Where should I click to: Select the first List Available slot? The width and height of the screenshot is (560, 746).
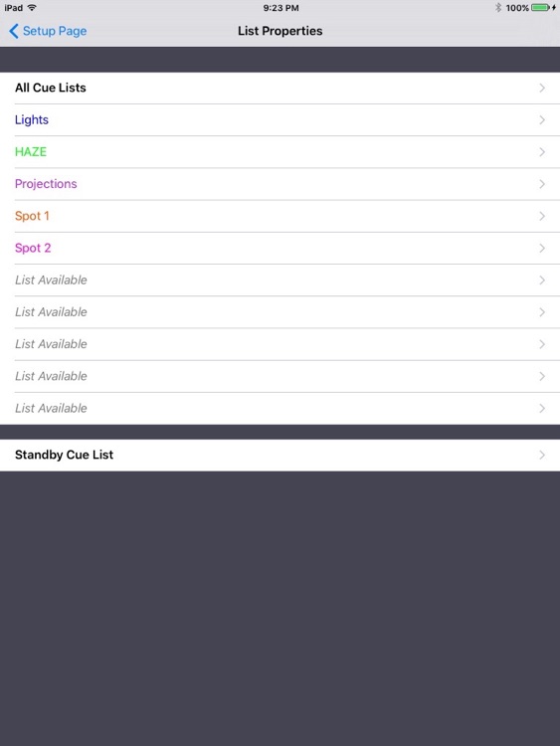pyautogui.click(x=280, y=280)
